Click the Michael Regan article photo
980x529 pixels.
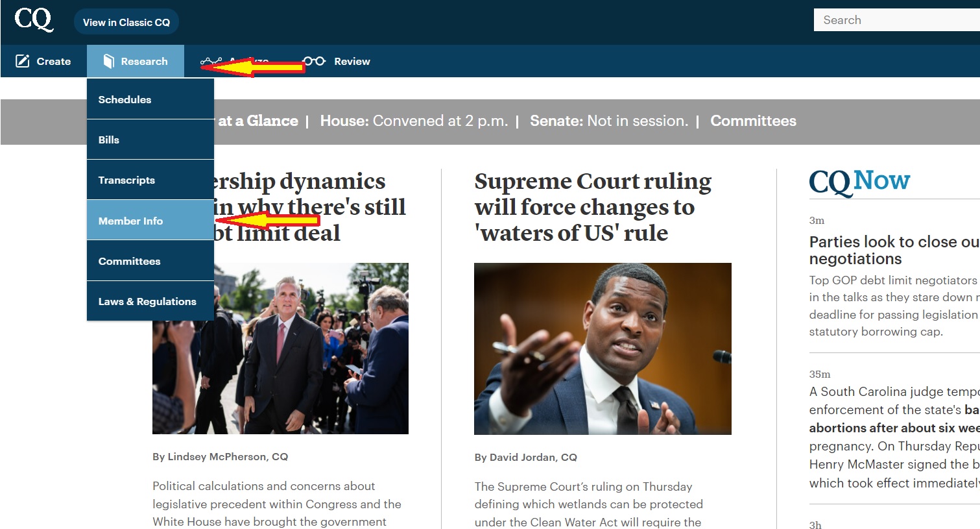pos(603,349)
